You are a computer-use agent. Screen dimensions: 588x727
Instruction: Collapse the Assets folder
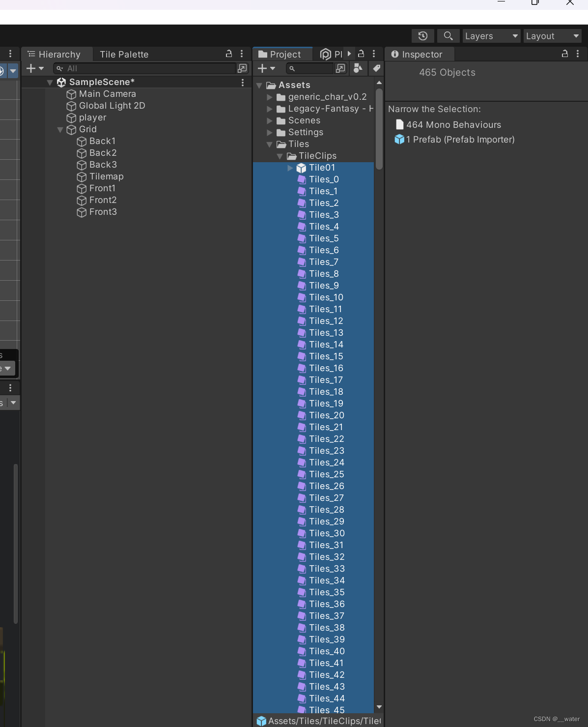(259, 86)
